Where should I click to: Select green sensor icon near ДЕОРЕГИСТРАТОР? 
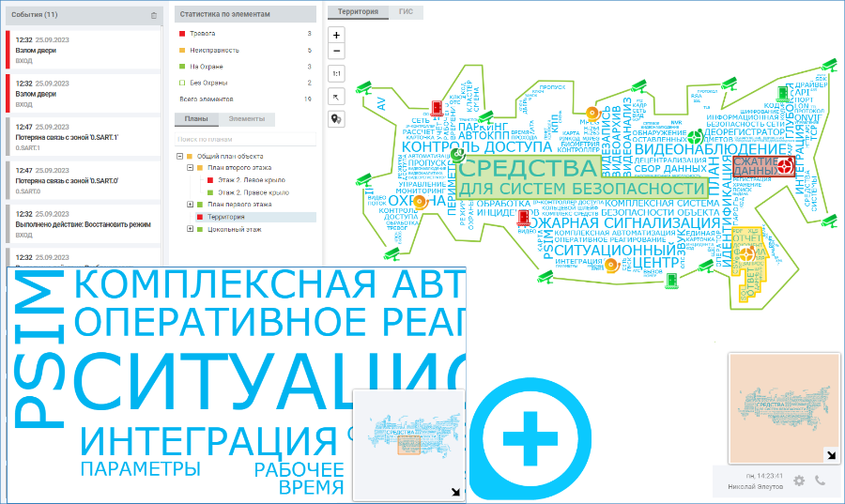697,135
